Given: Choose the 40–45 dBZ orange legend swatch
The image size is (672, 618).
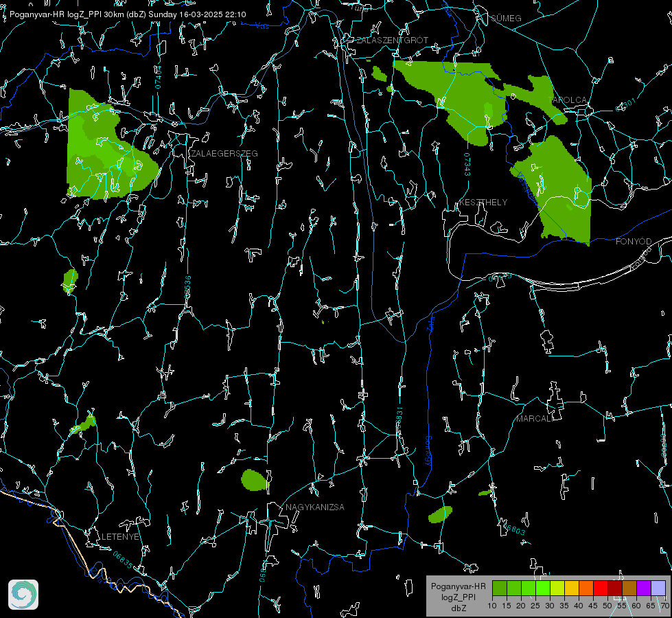Looking at the screenshot, I should coord(586,588).
